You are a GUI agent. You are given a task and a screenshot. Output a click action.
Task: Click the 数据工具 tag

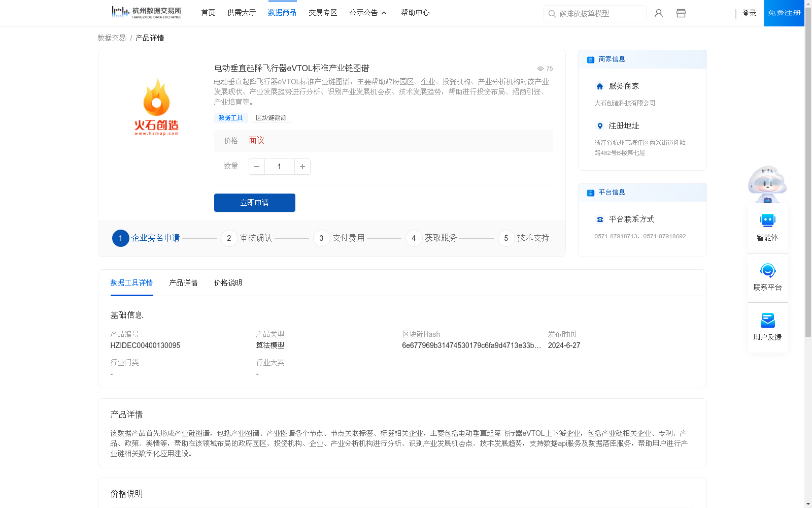tap(230, 118)
